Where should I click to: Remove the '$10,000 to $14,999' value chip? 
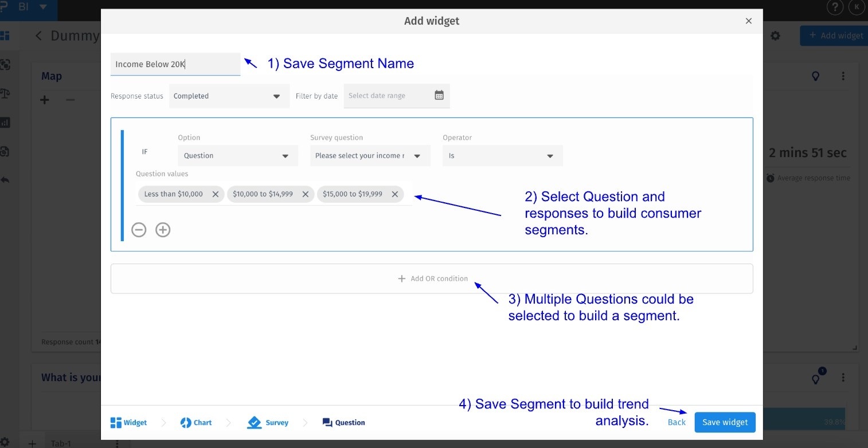point(306,194)
